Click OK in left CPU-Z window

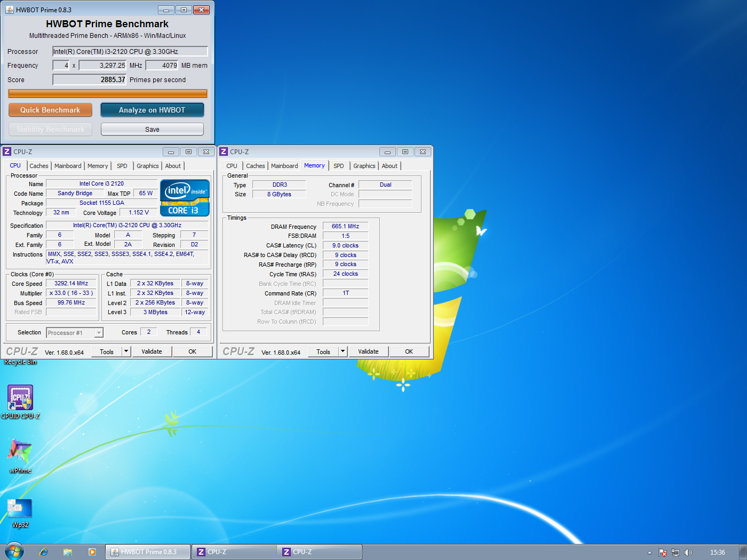pyautogui.click(x=192, y=351)
